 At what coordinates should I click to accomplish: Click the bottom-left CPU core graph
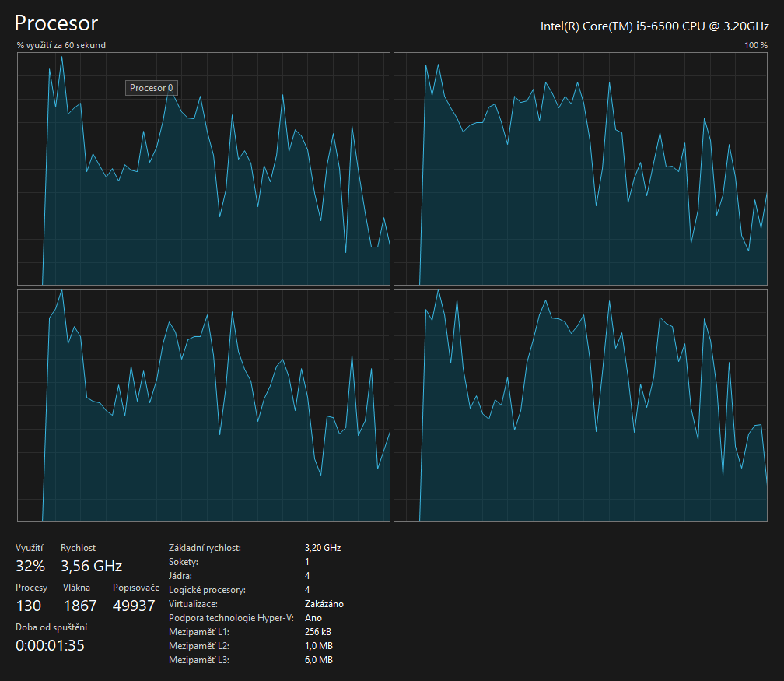point(203,405)
